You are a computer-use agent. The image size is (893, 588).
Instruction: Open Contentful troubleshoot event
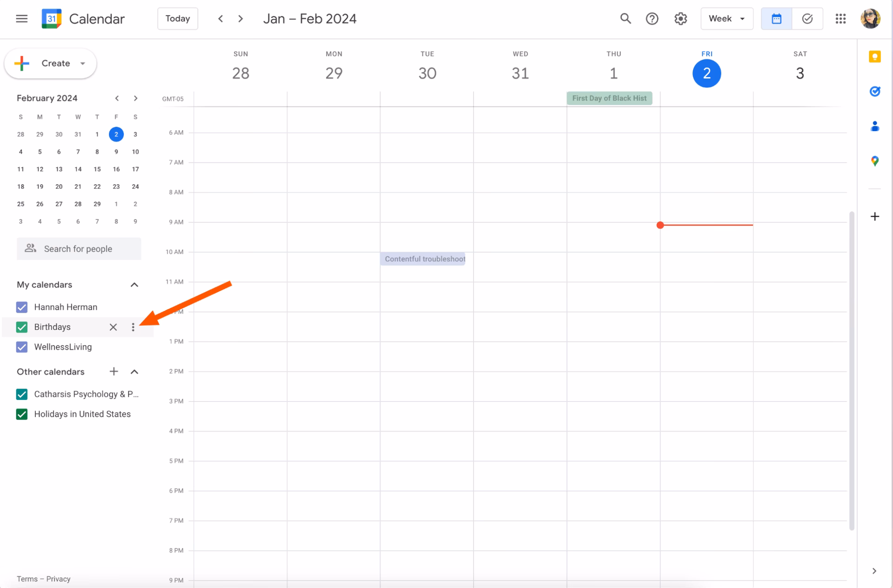(423, 259)
